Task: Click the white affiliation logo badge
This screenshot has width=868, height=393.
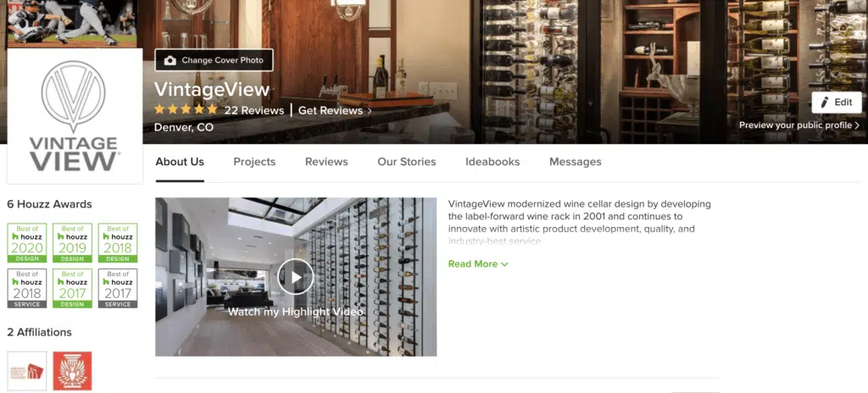Action: coord(26,371)
